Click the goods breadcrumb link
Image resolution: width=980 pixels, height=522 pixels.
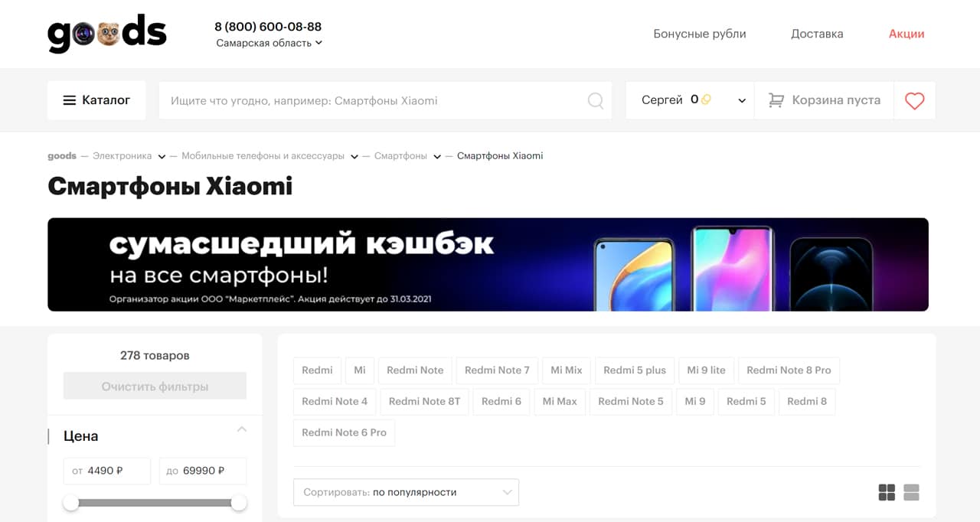pyautogui.click(x=62, y=156)
